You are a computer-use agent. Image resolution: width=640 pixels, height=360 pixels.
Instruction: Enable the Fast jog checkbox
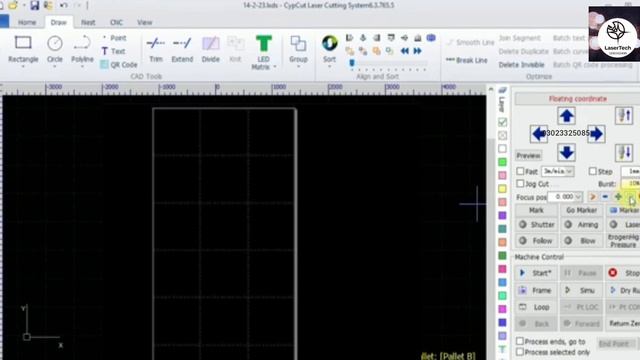click(520, 171)
